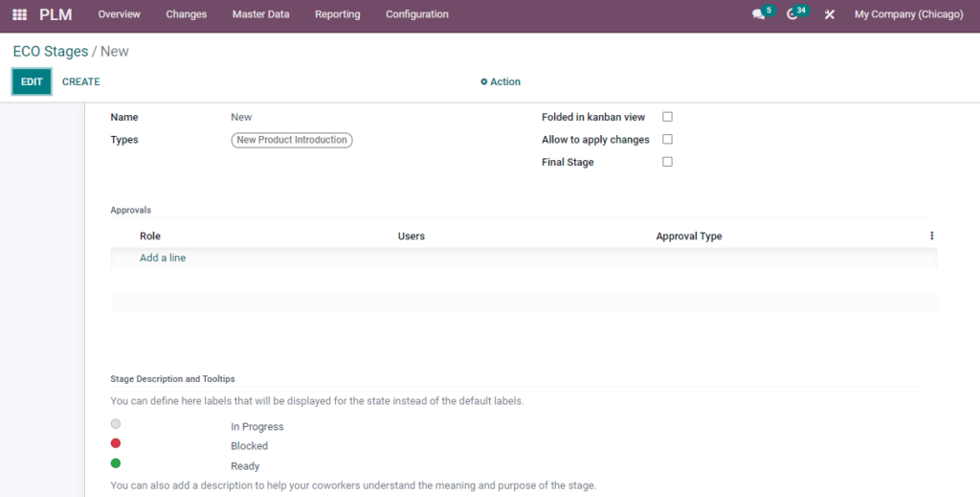
Task: Click Add a line in Approvals
Action: 163,258
